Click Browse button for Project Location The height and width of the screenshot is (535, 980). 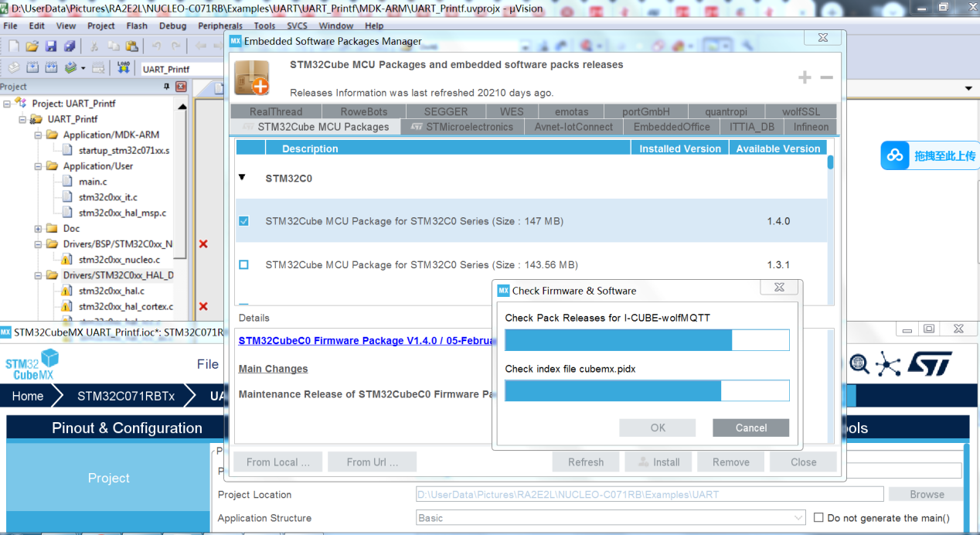[927, 495]
